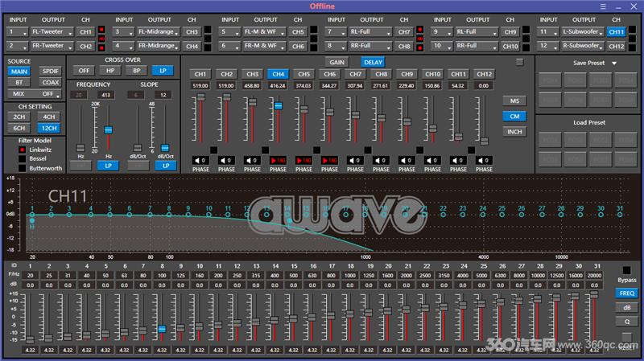Click the CH11 button in output routing

click(x=616, y=32)
